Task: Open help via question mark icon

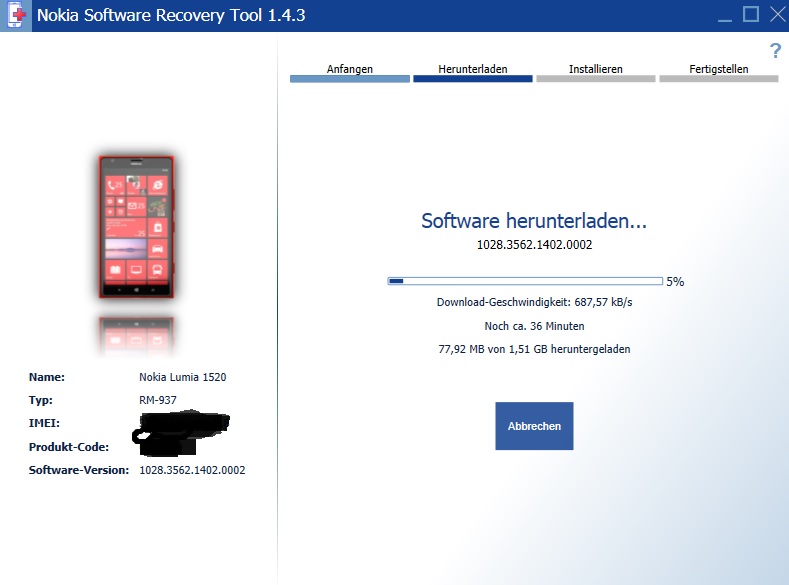Action: (775, 50)
